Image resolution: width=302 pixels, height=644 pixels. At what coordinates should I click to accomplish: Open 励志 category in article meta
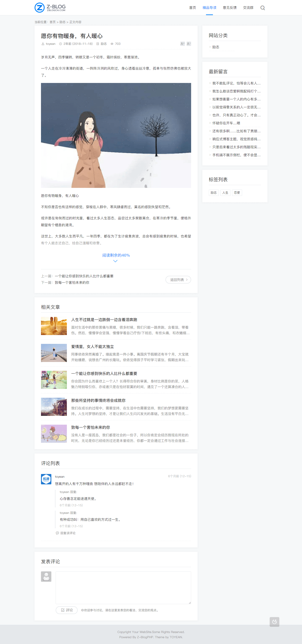[104, 44]
